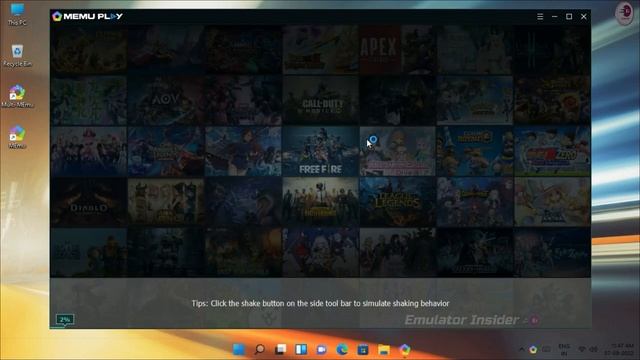The width and height of the screenshot is (640, 360).
Task: Open File Explorer from the taskbar
Action: 384,349
